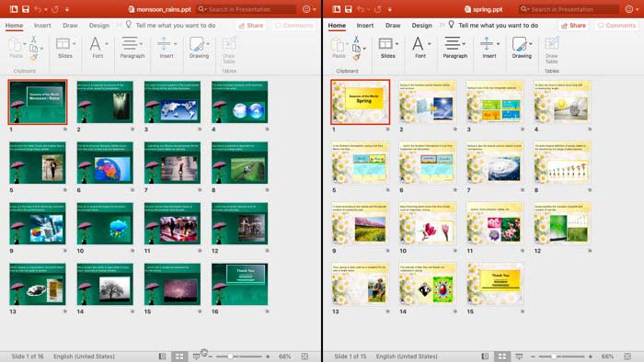Select Home tab in monsoon_rains window
644x362 pixels.
(x=14, y=25)
